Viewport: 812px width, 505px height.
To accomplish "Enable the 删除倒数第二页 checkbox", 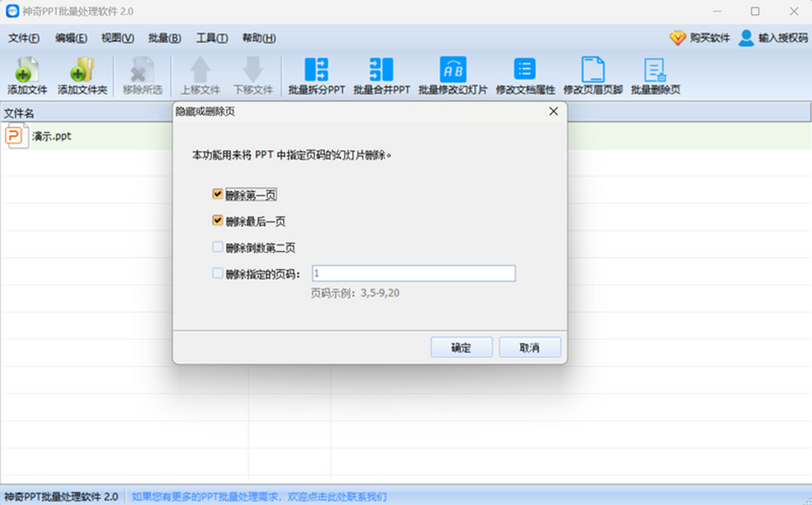I will pos(217,247).
